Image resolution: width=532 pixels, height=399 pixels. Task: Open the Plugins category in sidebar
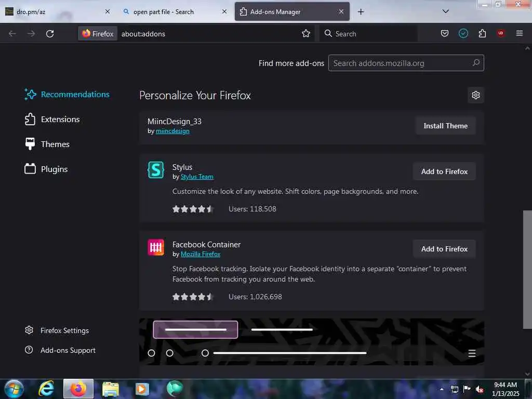(46, 169)
